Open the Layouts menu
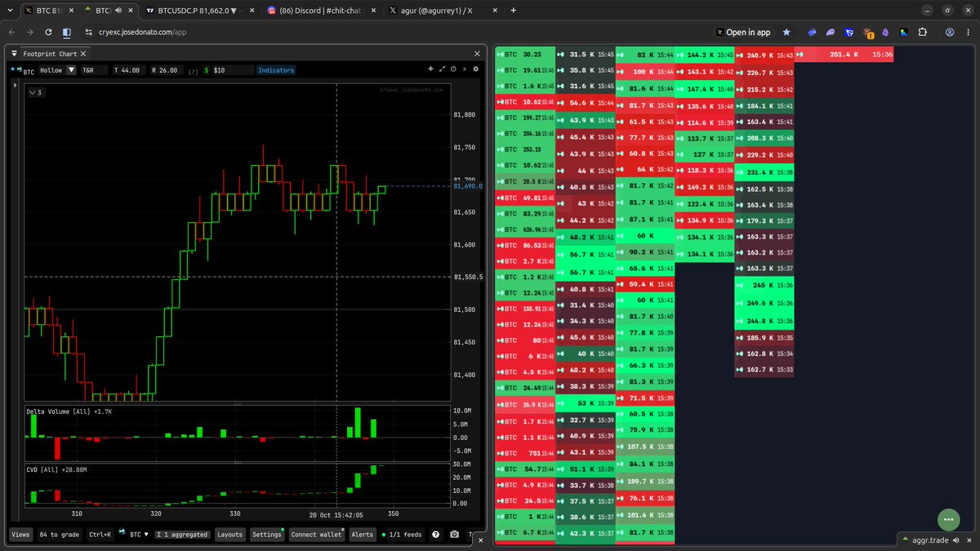The width and height of the screenshot is (980, 551). pos(230,535)
